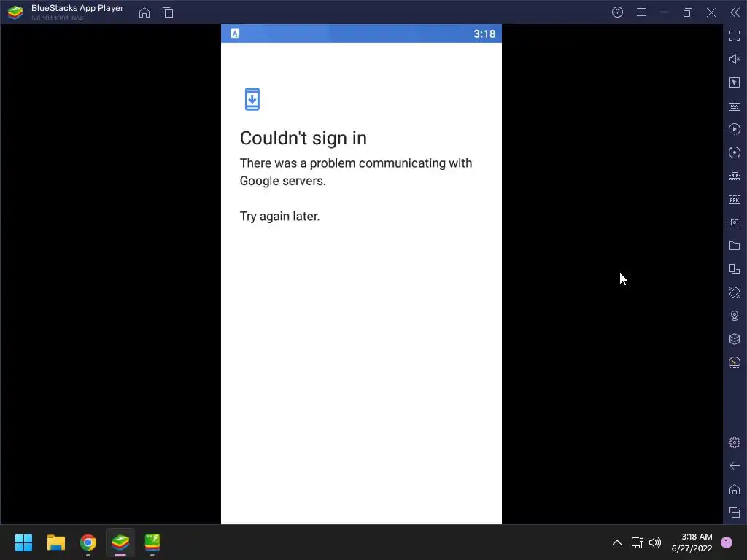
Task: Click the Google servers problem message
Action: tap(356, 172)
